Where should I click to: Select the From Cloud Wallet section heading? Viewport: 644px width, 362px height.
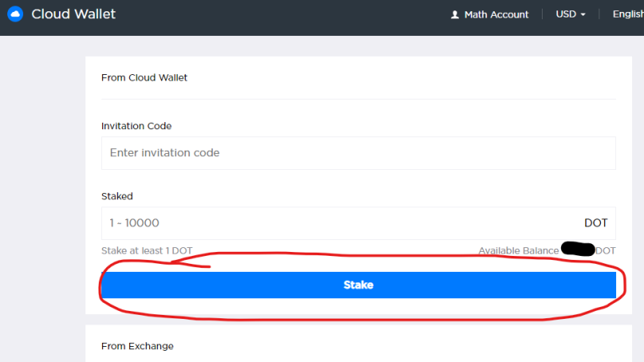[x=144, y=77]
